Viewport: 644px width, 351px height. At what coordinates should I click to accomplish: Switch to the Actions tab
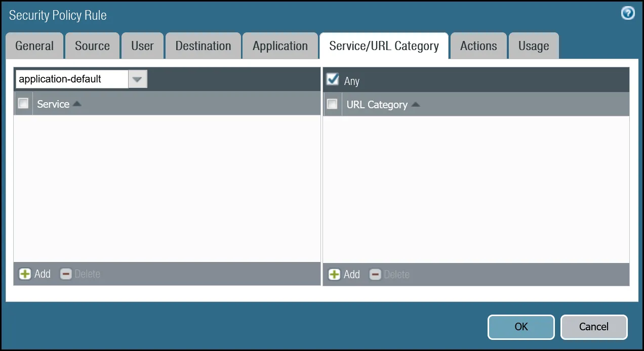point(478,46)
